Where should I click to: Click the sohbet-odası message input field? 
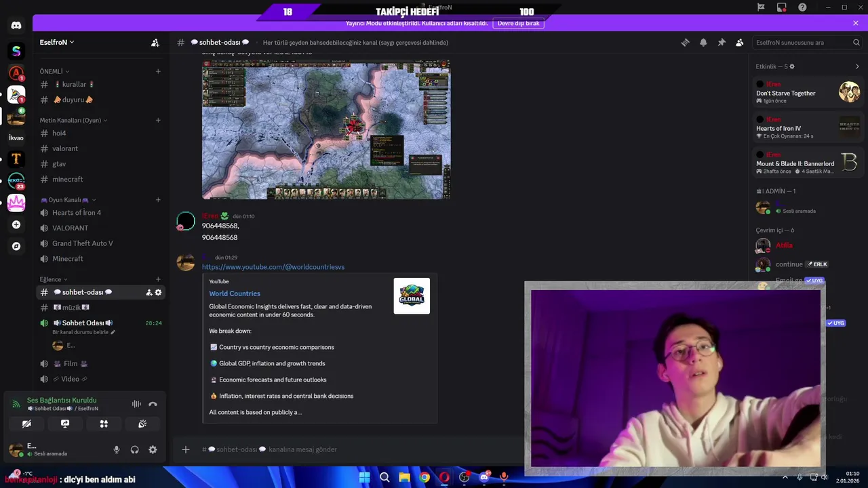tap(359, 449)
